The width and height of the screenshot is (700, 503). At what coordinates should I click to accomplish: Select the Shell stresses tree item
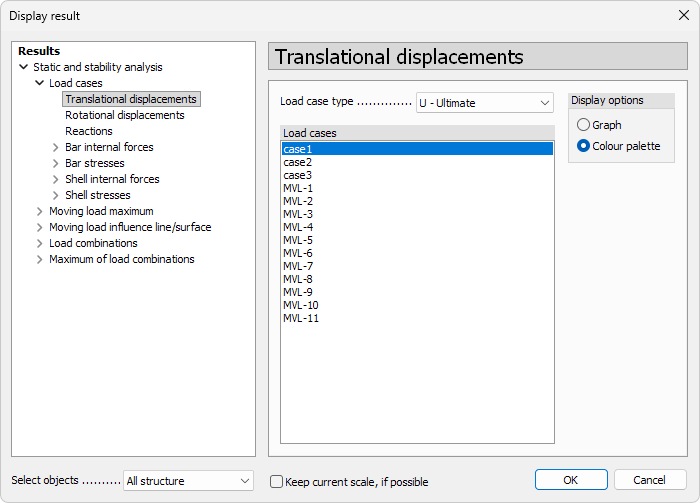98,195
